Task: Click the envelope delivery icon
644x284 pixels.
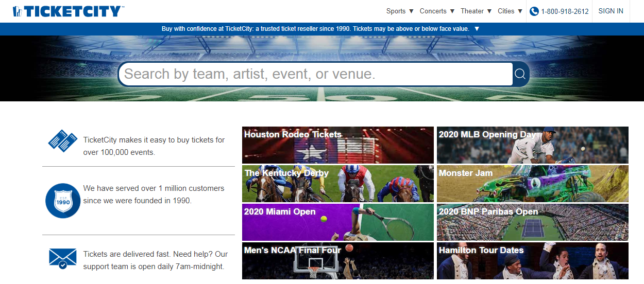Action: coord(62,258)
